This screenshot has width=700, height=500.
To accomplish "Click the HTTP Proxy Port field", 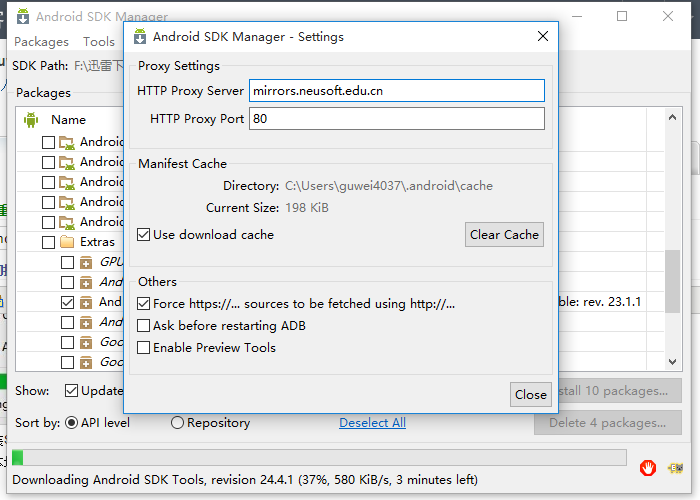I will coord(397,118).
